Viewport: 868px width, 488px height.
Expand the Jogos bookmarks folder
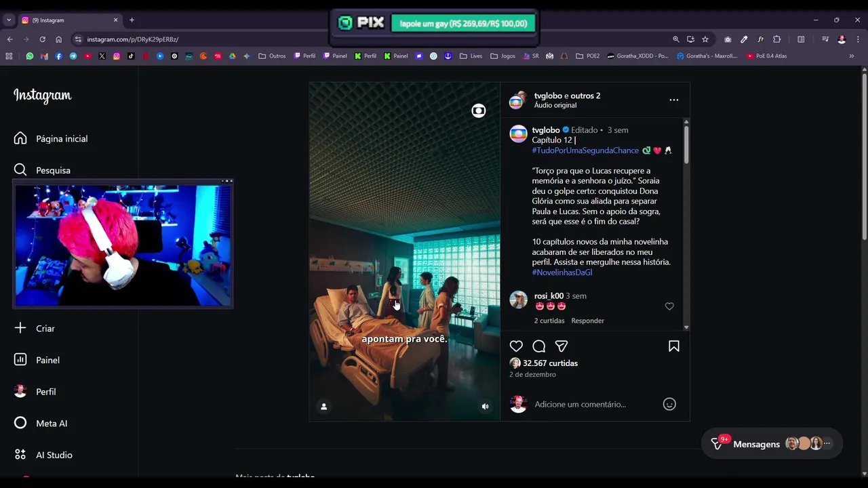502,56
